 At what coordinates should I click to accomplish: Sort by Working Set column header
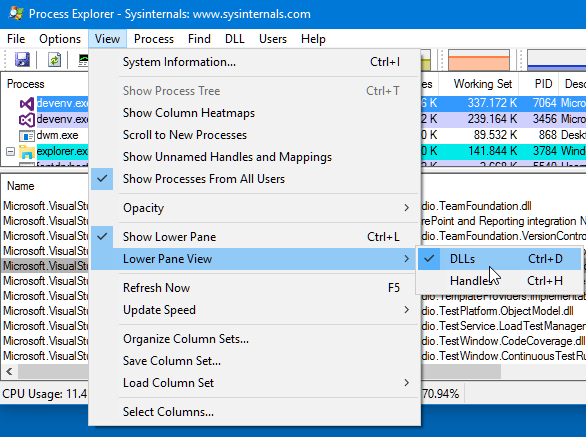[479, 84]
